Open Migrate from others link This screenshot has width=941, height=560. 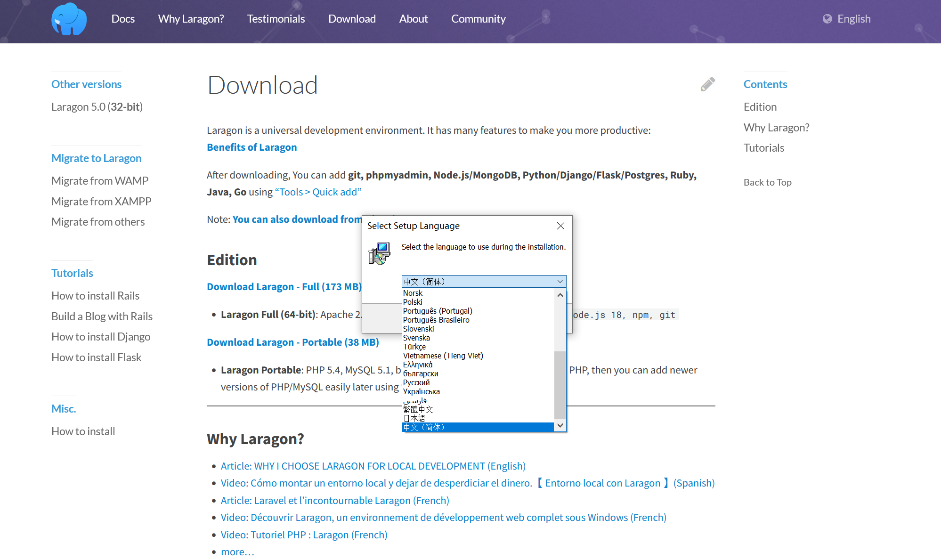[x=98, y=222]
